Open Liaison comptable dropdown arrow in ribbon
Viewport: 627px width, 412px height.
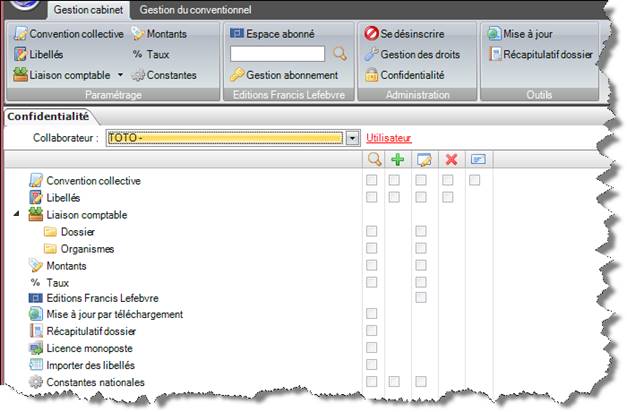pos(120,75)
